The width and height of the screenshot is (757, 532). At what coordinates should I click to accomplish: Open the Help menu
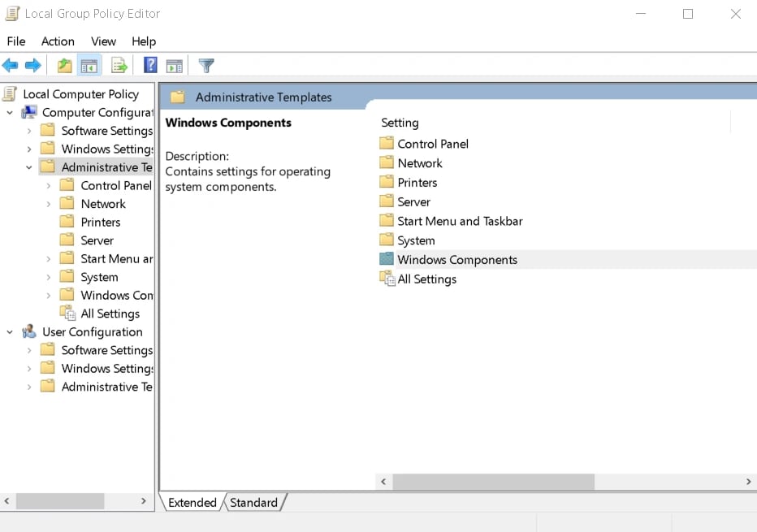pos(144,41)
